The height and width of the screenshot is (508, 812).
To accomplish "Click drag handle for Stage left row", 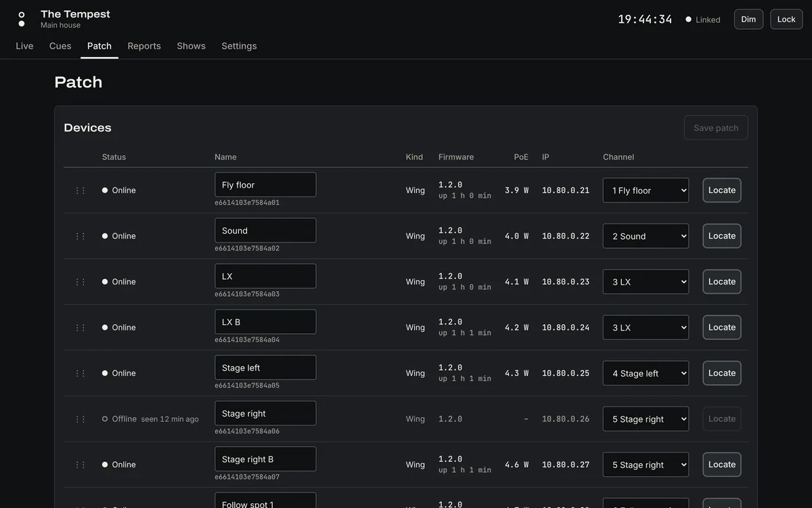I will (x=81, y=373).
